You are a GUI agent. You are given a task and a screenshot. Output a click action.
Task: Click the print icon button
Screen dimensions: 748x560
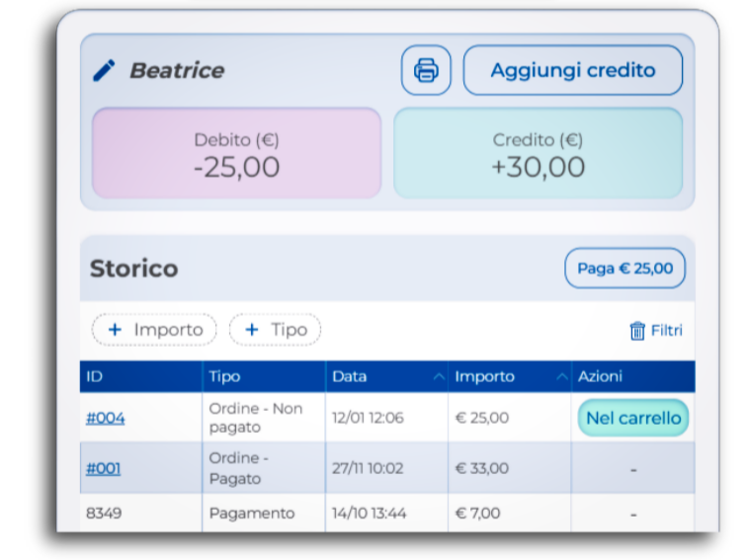coord(426,70)
